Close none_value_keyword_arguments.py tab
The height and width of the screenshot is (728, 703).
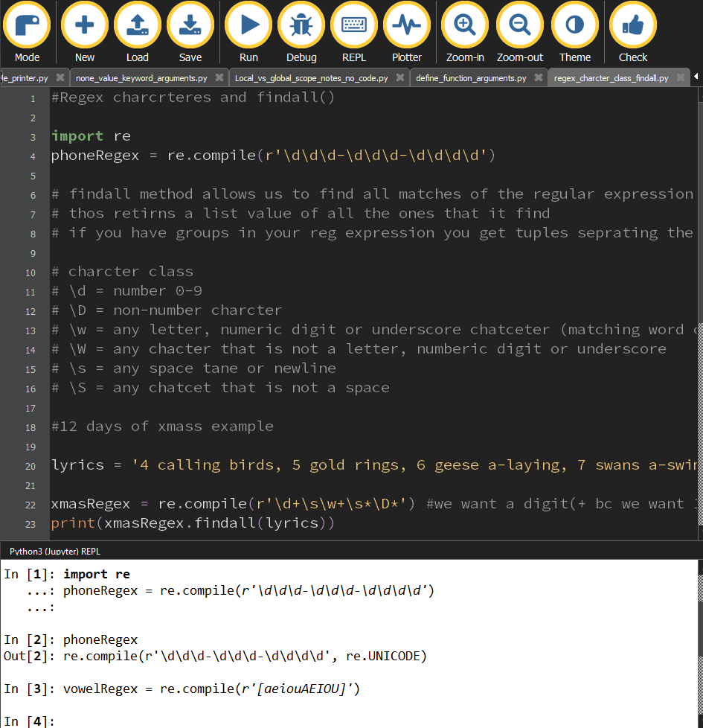pyautogui.click(x=219, y=77)
